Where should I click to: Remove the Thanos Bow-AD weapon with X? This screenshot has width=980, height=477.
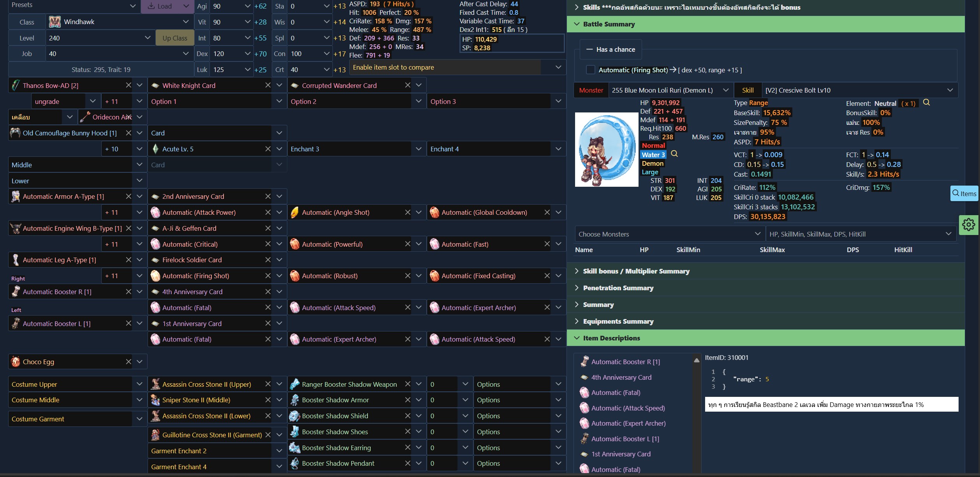[128, 85]
